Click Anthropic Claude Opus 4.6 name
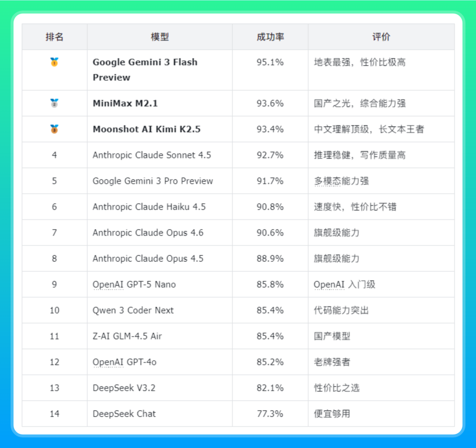This screenshot has width=476, height=448. tap(148, 233)
